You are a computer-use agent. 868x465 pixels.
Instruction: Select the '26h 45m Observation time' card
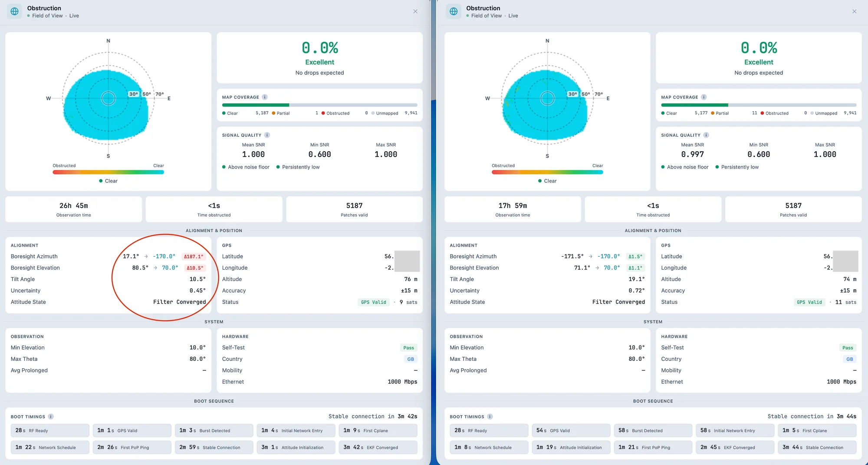[74, 209]
